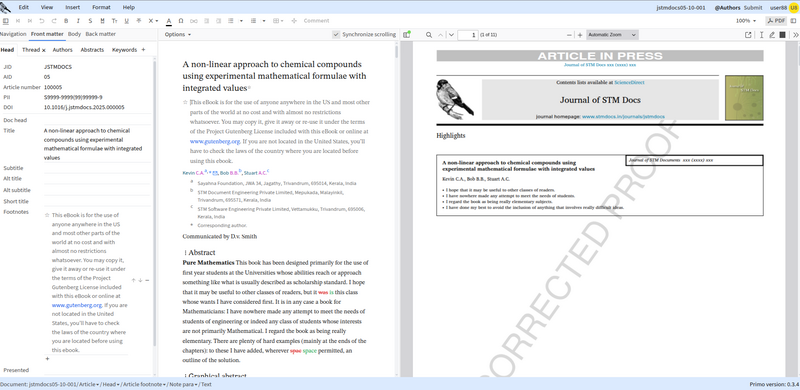The width and height of the screenshot is (800, 390).
Task: Open the text color tool
Action: coord(169,21)
